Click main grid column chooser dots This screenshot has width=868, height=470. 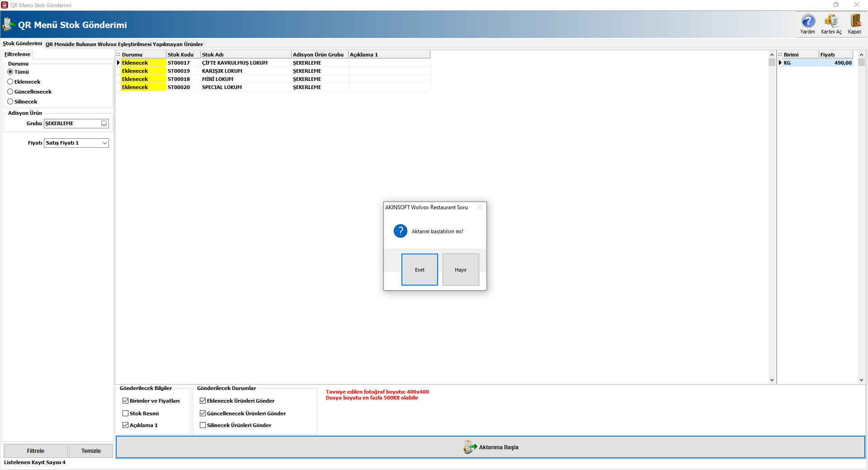click(x=118, y=55)
